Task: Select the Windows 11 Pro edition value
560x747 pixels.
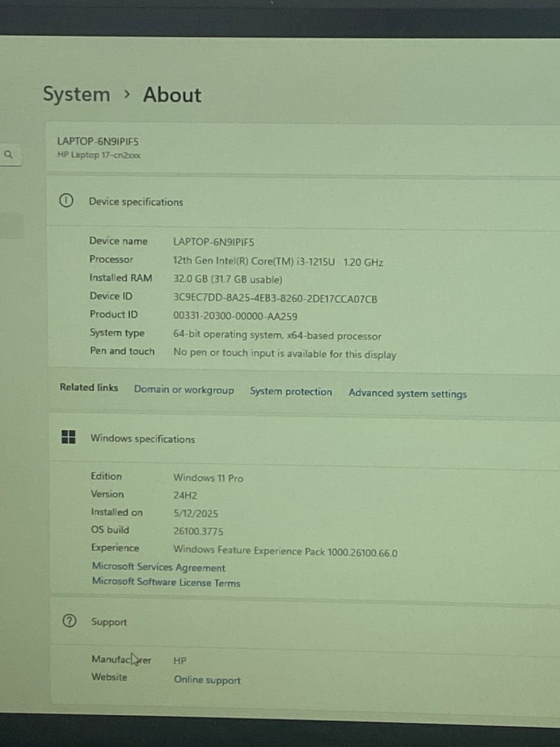Action: 208,478
